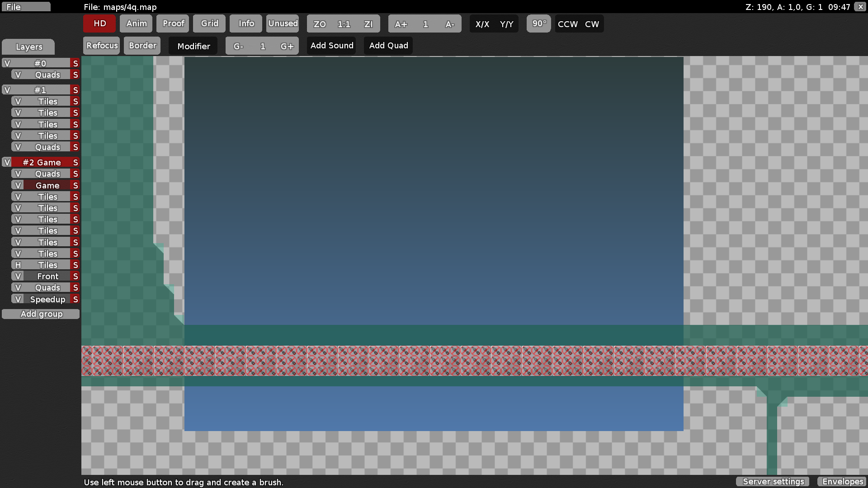Viewport: 868px width, 488px height.
Task: Toggle visibility of the Speedup layer
Action: click(x=18, y=299)
